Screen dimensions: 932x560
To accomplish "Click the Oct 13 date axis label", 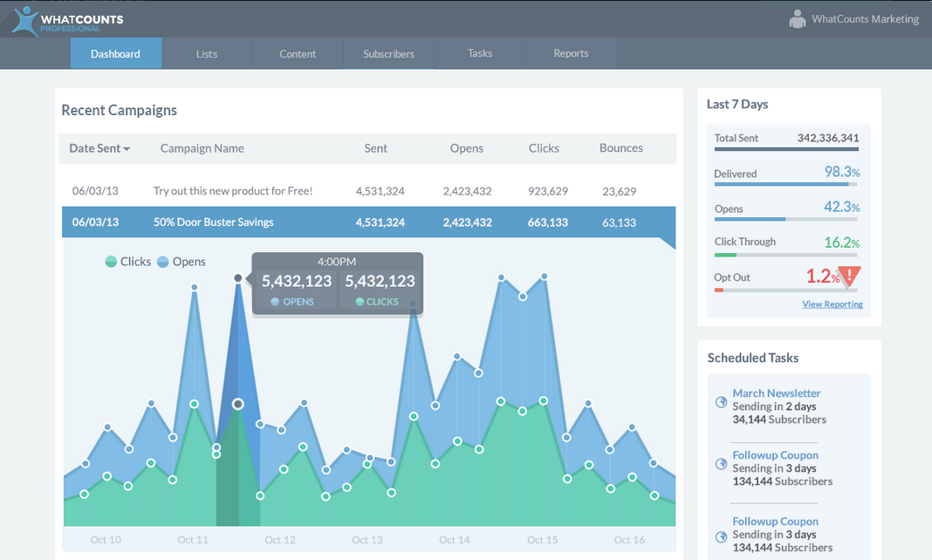I will pyautogui.click(x=367, y=540).
